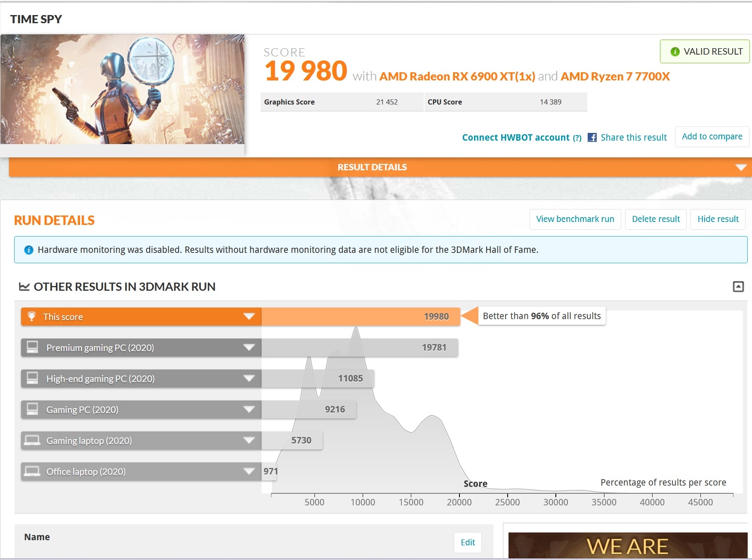Click the trophy icon on This score row
Image resolution: width=752 pixels, height=560 pixels.
point(32,317)
